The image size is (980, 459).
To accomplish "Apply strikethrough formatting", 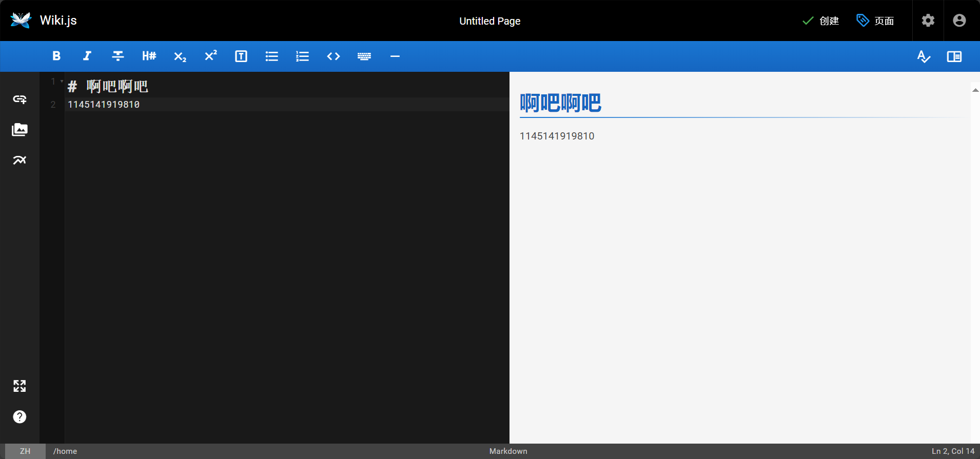I will (118, 56).
